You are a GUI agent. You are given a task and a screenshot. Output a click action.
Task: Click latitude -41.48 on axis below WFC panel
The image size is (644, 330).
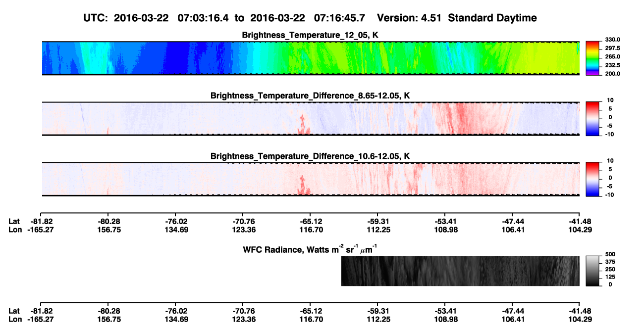(580, 311)
